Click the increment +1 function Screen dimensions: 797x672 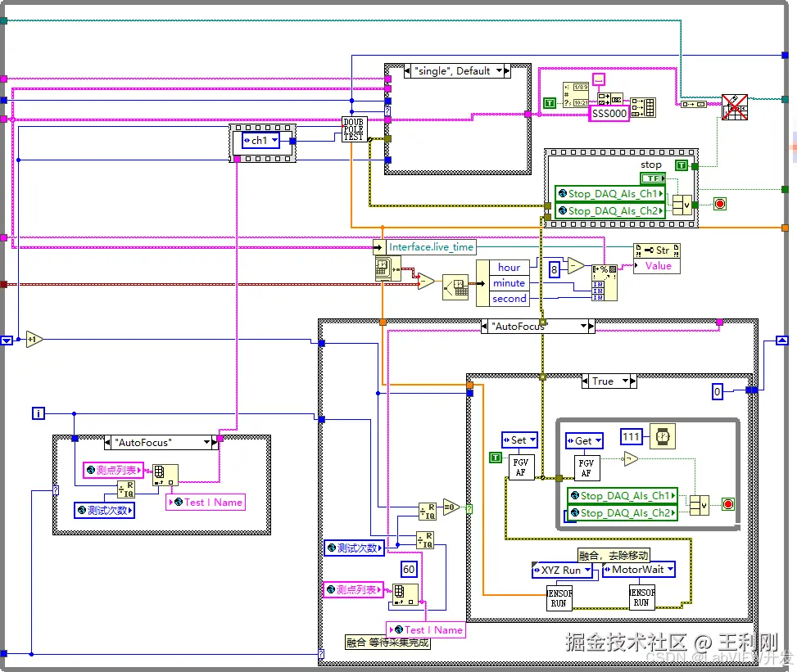coord(34,340)
